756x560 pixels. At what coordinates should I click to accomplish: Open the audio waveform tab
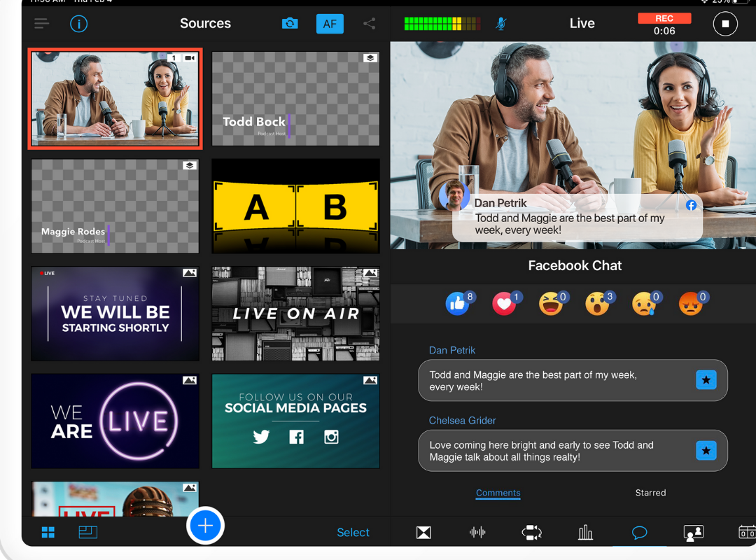coord(477,532)
